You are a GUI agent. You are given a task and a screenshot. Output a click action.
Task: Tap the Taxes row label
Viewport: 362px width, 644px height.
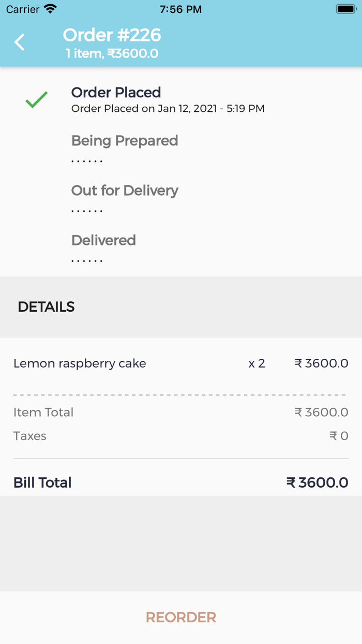pyautogui.click(x=30, y=436)
